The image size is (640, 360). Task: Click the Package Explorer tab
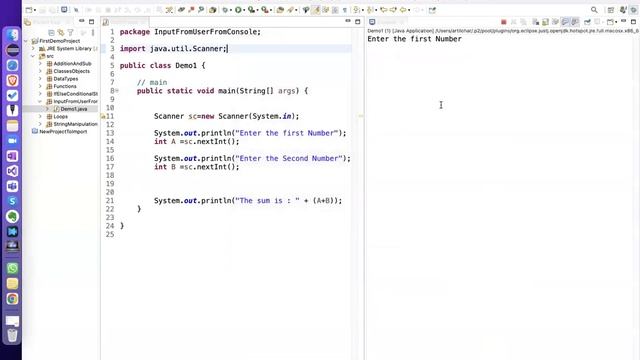tap(47, 22)
